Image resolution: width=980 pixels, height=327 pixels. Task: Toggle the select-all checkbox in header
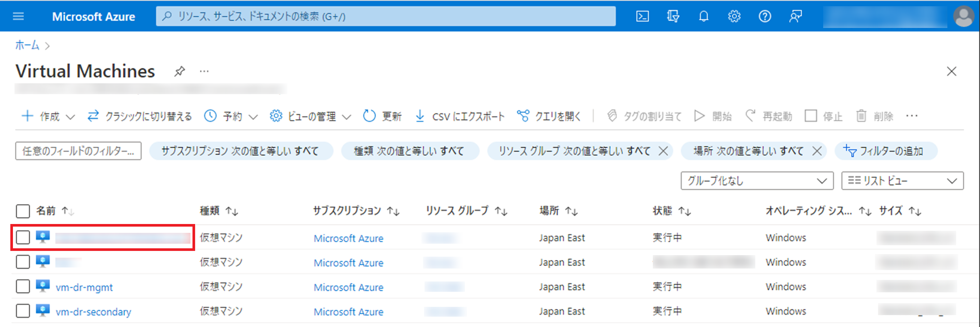pyautogui.click(x=23, y=211)
